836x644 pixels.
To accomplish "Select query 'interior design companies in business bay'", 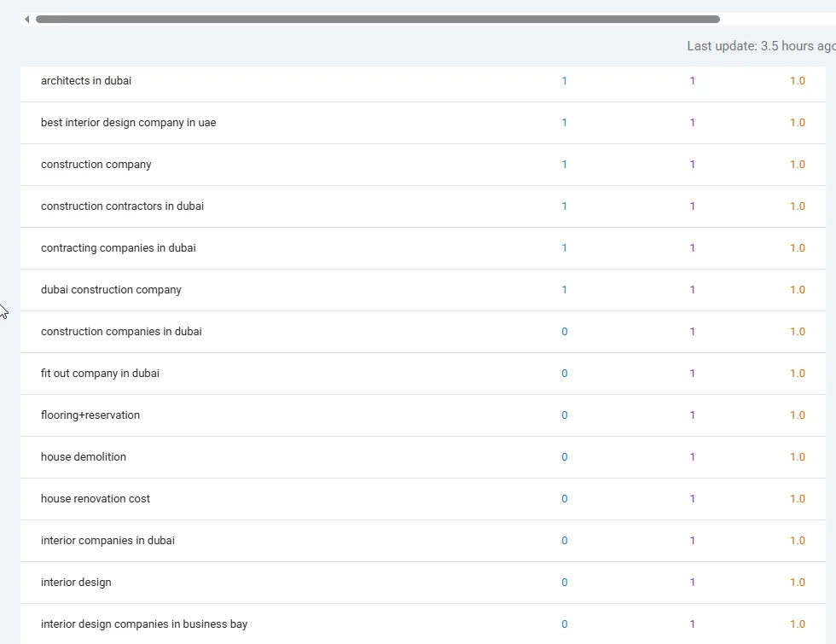I will click(144, 624).
